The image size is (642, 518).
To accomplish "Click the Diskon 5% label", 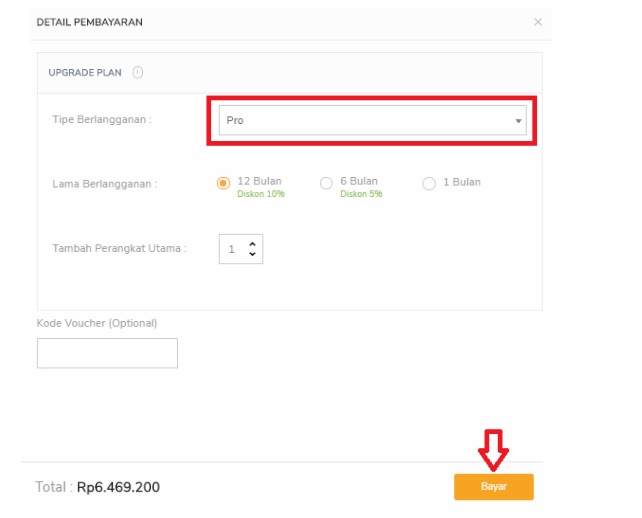I will (361, 194).
